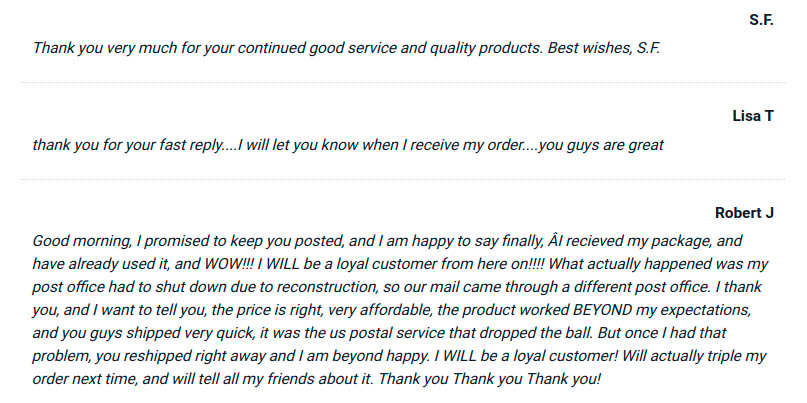Screen dimensions: 807x403
Task: Select the reviewer name Lisa T
Action: click(753, 116)
